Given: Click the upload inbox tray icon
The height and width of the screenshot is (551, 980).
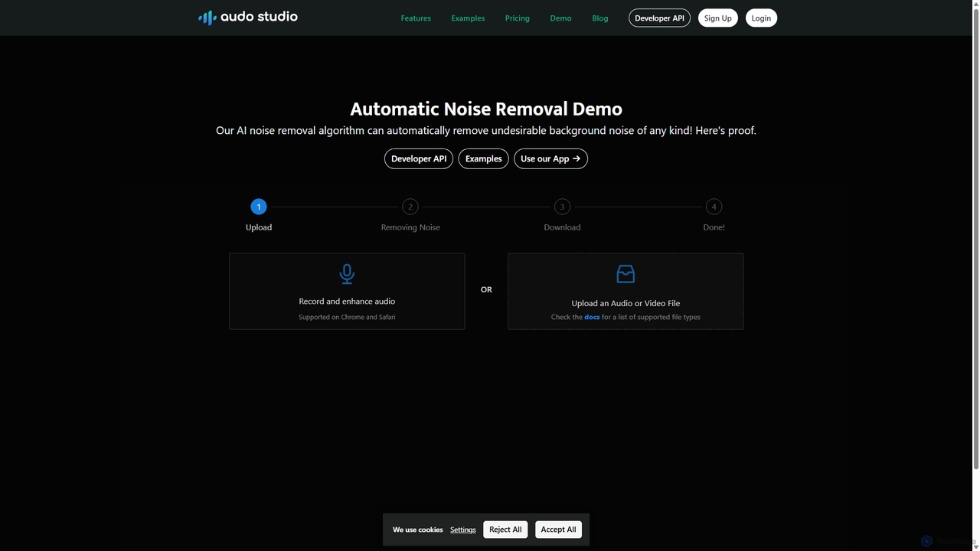Looking at the screenshot, I should pos(626,274).
